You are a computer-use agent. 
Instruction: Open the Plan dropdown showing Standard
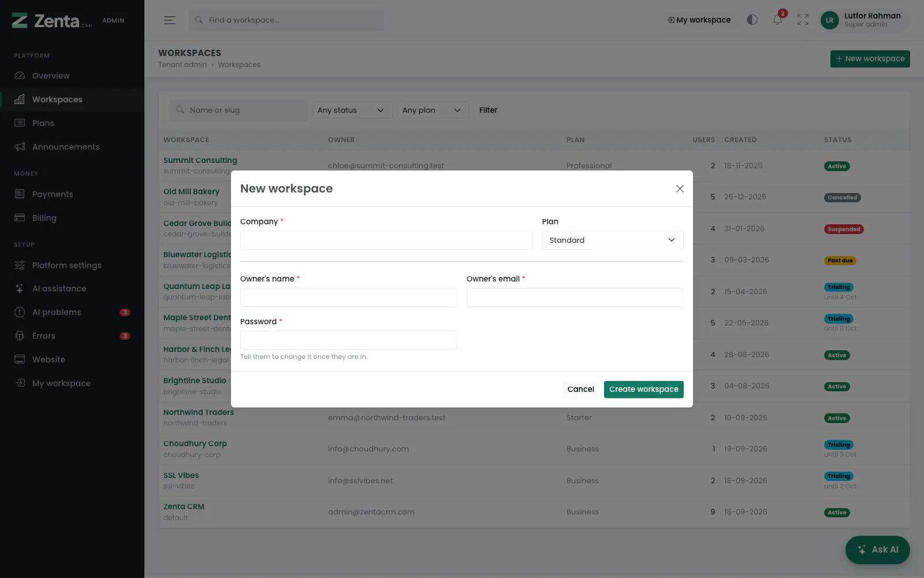[613, 240]
